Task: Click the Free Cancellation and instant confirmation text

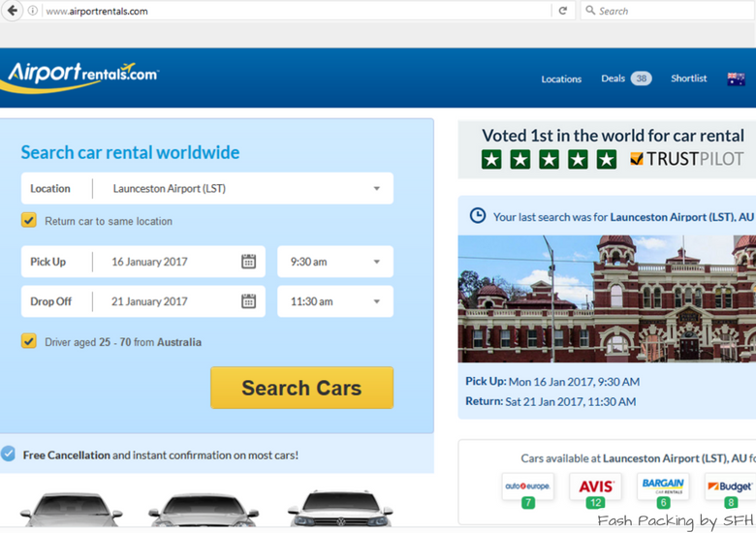Action: click(161, 455)
